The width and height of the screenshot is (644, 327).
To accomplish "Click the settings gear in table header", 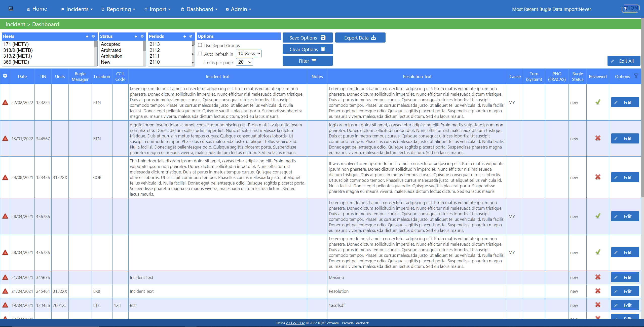I will pos(5,76).
